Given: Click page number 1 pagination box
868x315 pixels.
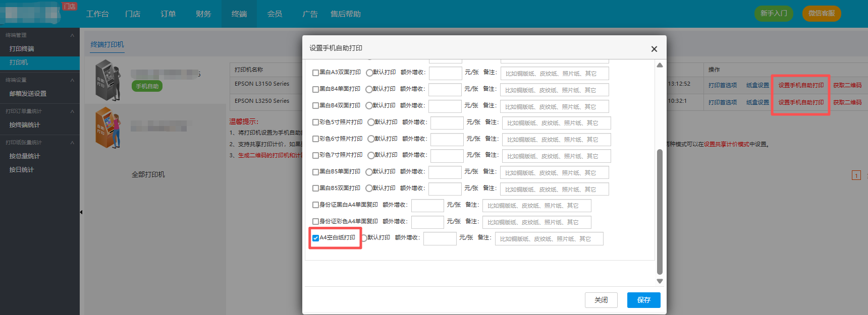Looking at the screenshot, I should (856, 175).
